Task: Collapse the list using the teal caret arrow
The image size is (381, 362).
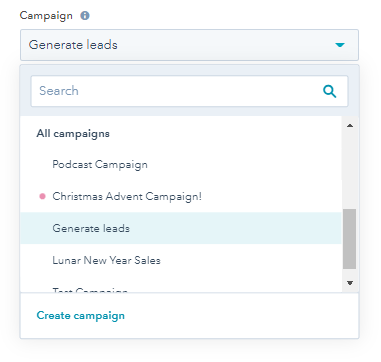Action: (x=340, y=45)
